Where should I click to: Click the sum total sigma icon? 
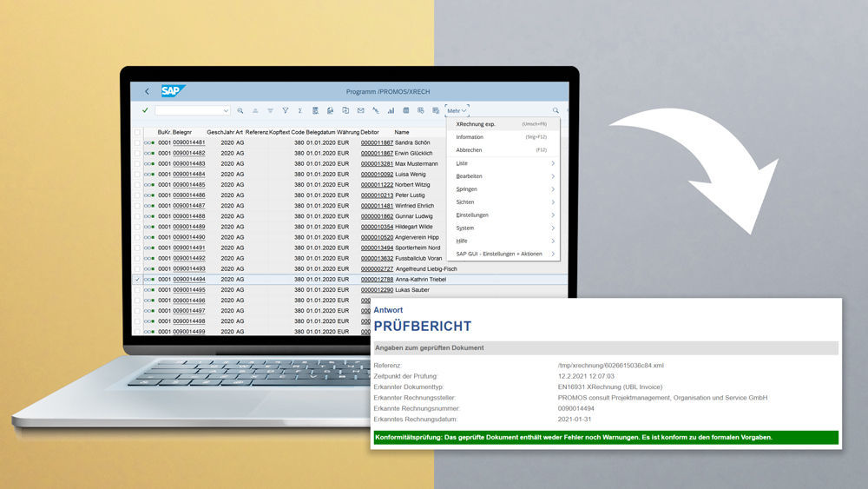click(299, 111)
